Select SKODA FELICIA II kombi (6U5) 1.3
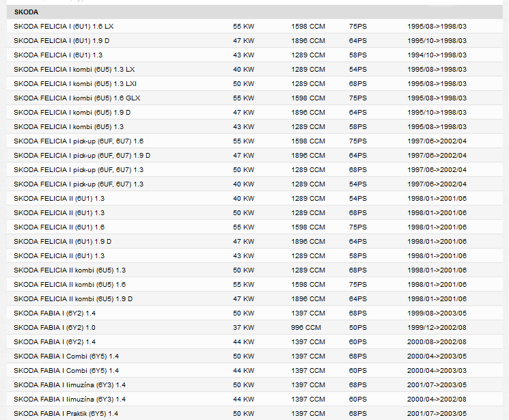The width and height of the screenshot is (509, 420). tap(70, 270)
